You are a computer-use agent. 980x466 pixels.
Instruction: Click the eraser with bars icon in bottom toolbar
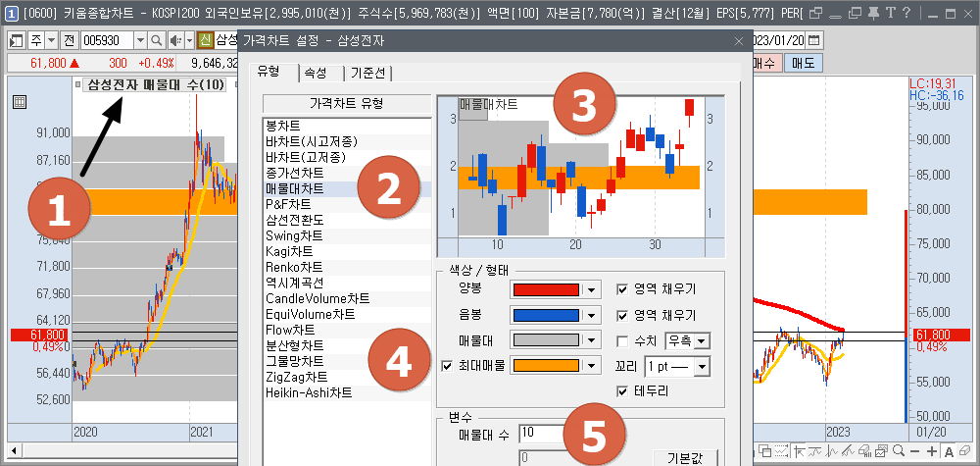[x=865, y=451]
